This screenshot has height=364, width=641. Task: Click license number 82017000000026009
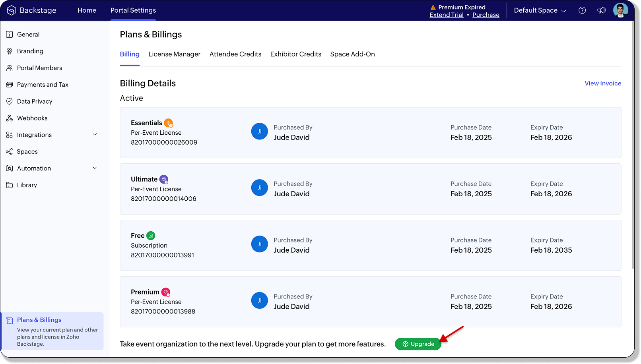point(164,142)
